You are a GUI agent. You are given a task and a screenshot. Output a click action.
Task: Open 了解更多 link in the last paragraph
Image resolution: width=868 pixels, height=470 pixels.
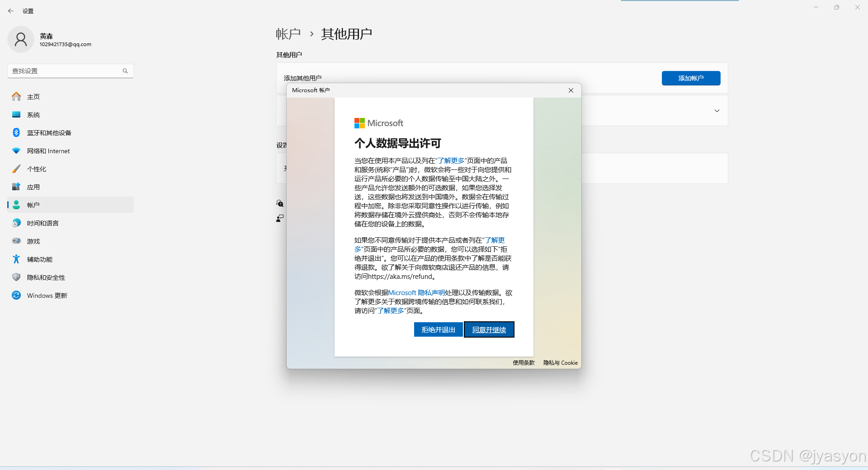click(x=391, y=310)
